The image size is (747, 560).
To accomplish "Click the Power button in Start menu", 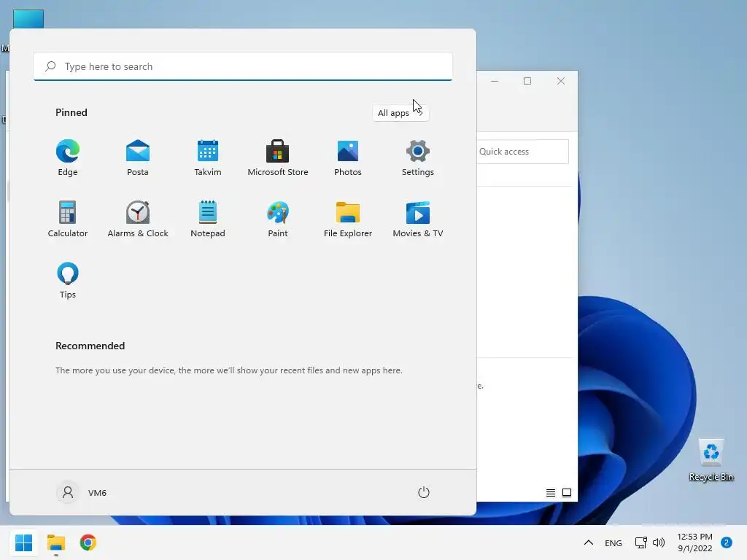I will 424,492.
